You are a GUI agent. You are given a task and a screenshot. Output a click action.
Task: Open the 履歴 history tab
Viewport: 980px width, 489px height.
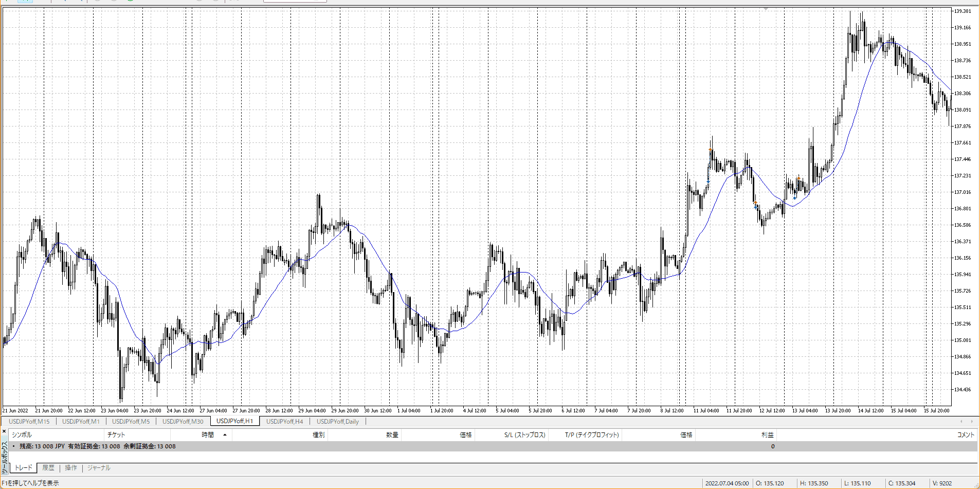pyautogui.click(x=48, y=468)
